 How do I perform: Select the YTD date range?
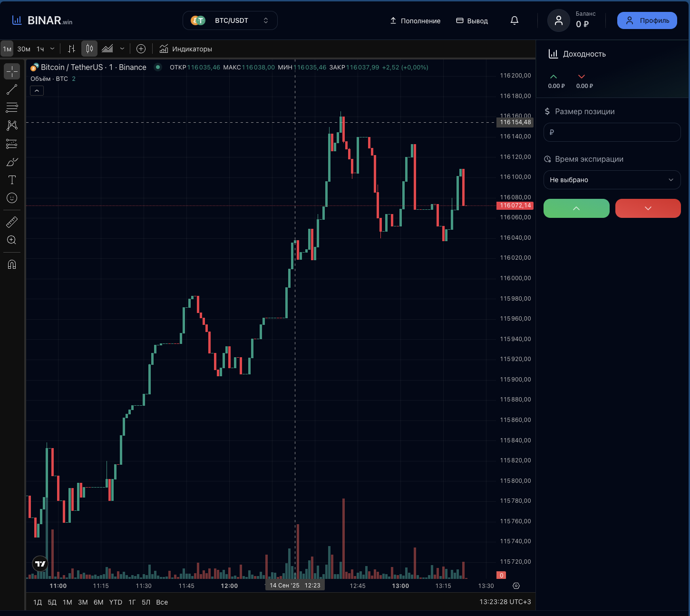point(116,602)
